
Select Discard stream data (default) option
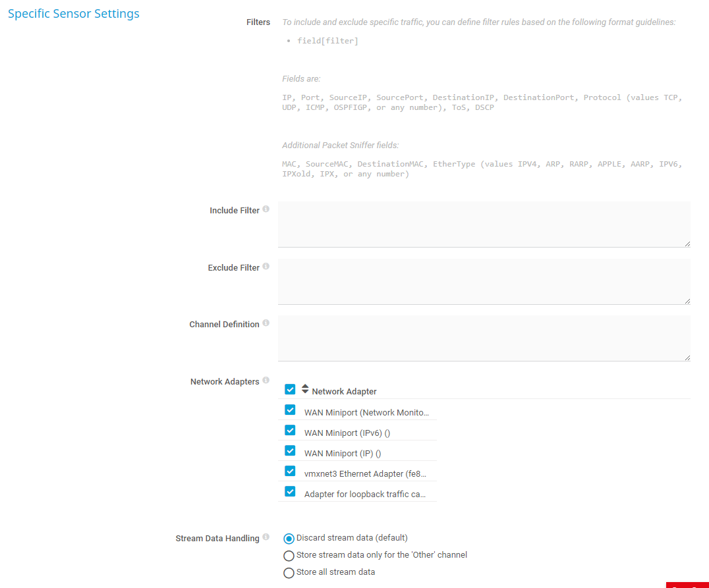pos(289,539)
